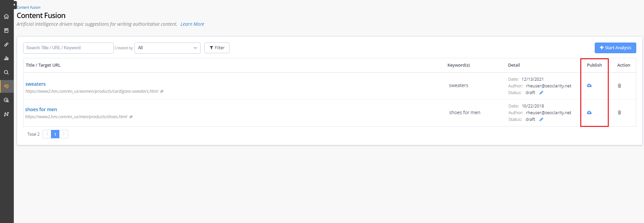The image size is (644, 223).
Task: Delete the sweaters row with trash icon
Action: coord(620,86)
